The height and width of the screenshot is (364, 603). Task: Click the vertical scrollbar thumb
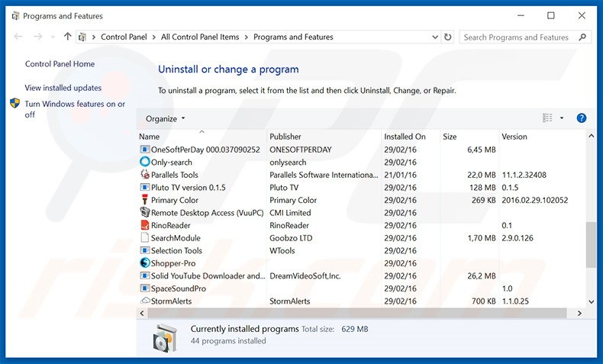coord(591,244)
